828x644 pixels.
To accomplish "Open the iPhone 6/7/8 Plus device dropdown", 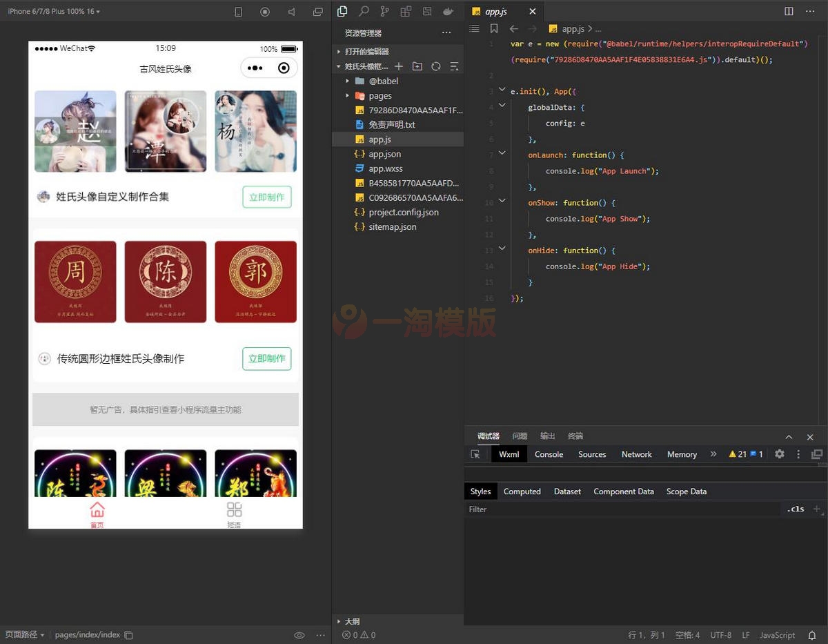I will [54, 12].
